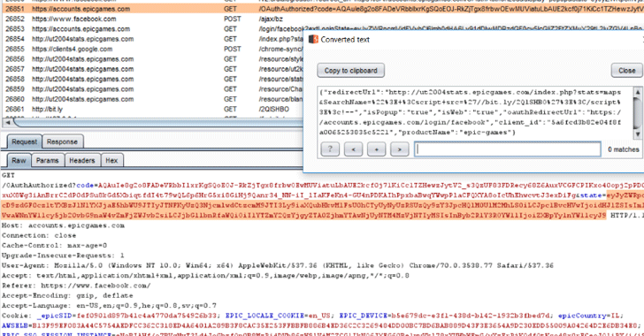Click the 'code' parameter name in request
The height and width of the screenshot is (336, 644).
pos(85,186)
